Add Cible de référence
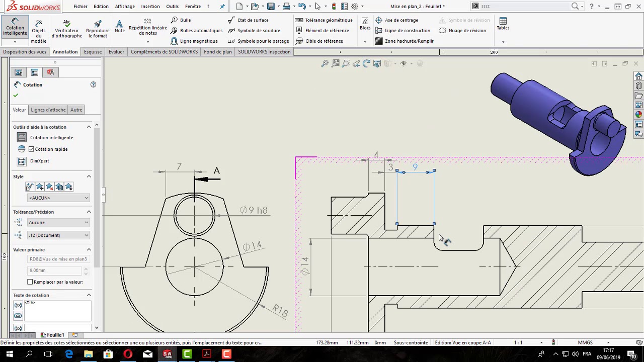644x362 pixels. (x=319, y=41)
